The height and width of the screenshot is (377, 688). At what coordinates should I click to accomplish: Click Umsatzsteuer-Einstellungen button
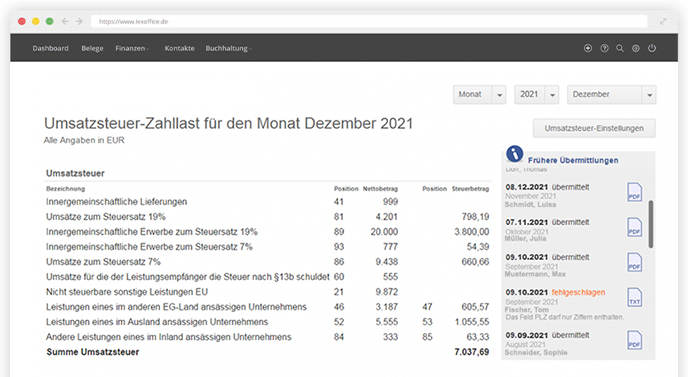pos(594,128)
